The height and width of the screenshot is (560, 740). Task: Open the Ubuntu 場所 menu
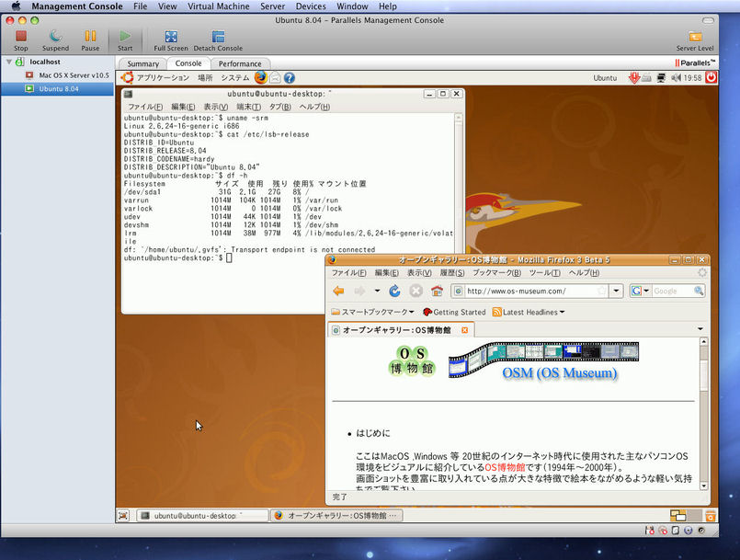(205, 77)
